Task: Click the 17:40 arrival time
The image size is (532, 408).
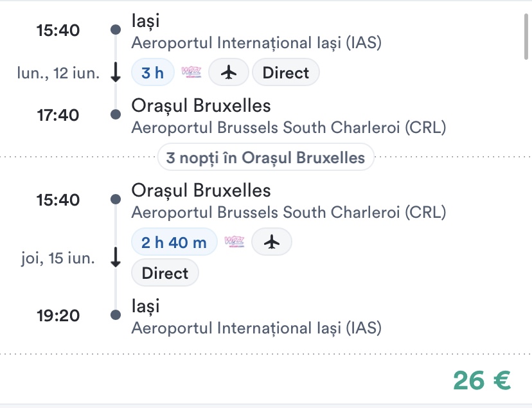Action: click(58, 115)
